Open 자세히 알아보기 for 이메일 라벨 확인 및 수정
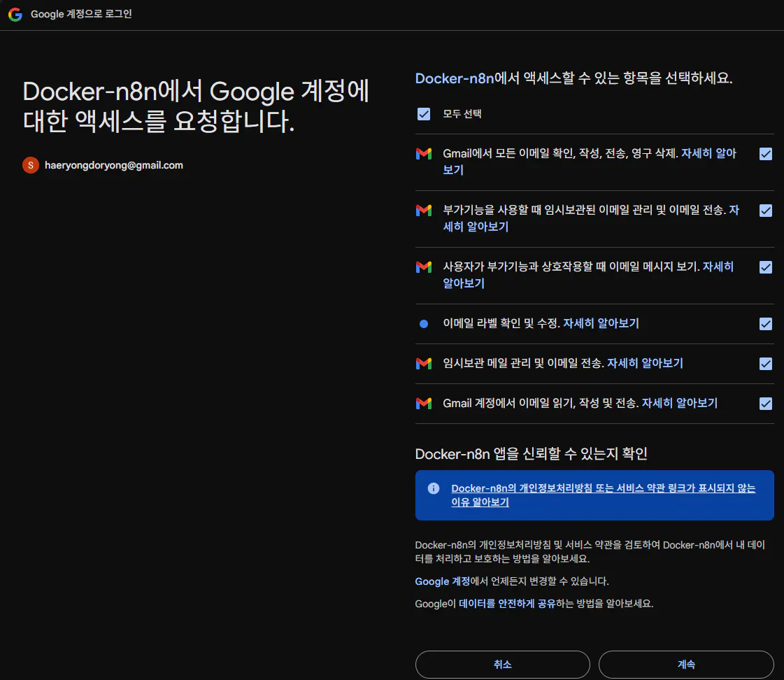Screen dimensions: 784x680 pyautogui.click(x=601, y=323)
